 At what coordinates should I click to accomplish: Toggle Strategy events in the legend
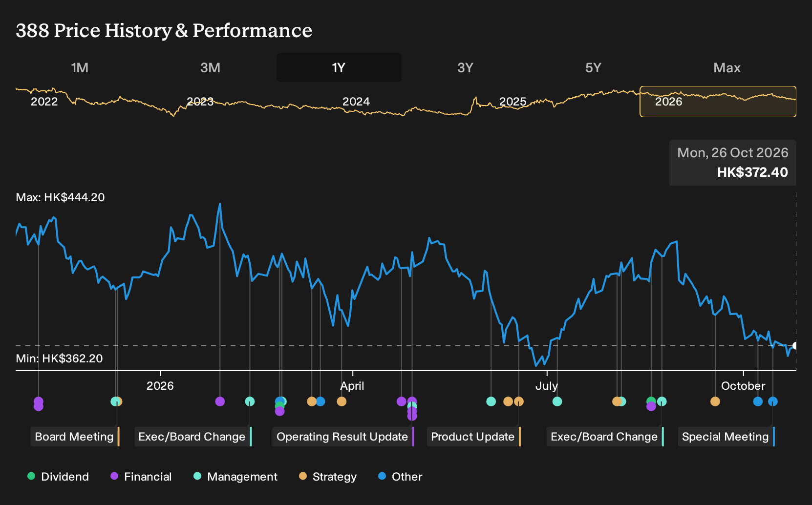pos(328,477)
